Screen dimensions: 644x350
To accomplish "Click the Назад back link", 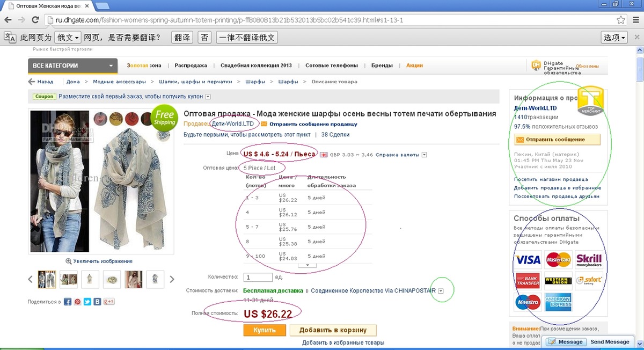I will click(x=40, y=82).
